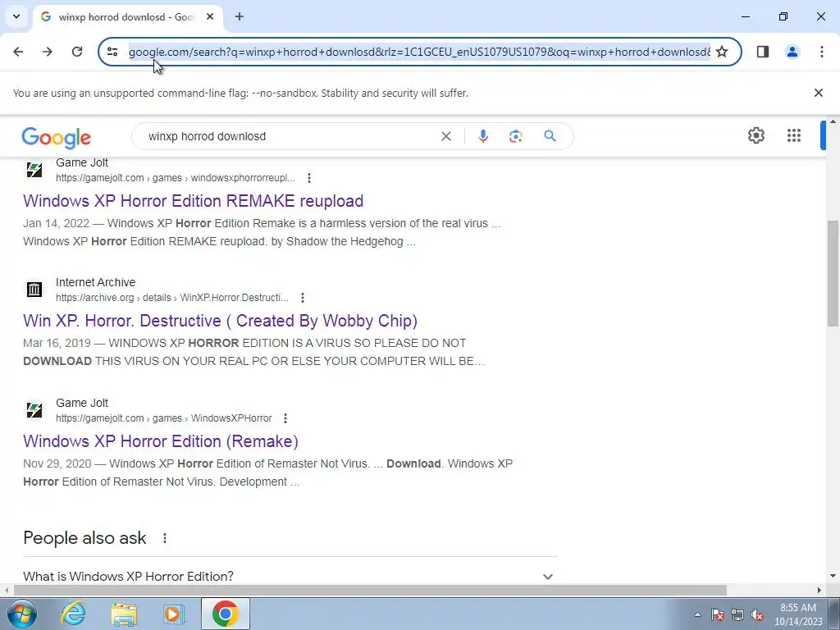Reload the current page

coord(77,52)
